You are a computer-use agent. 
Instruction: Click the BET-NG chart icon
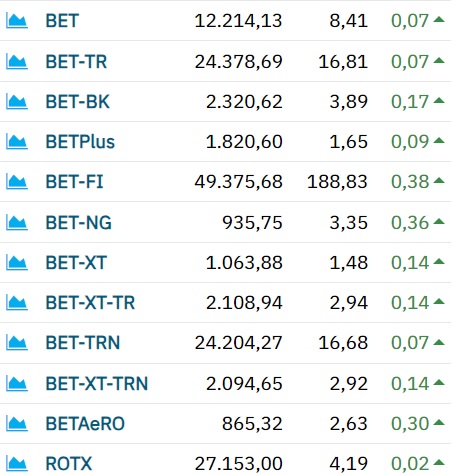pyautogui.click(x=17, y=223)
